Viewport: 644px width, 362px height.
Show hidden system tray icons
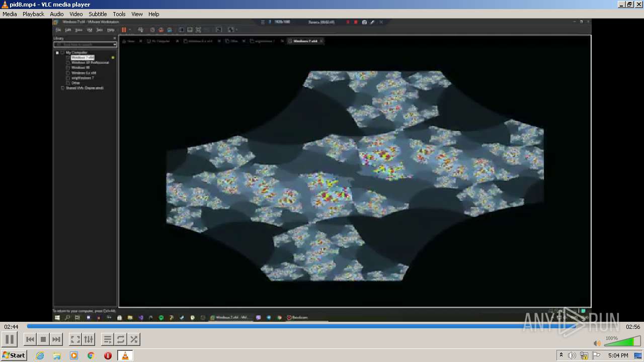click(561, 355)
